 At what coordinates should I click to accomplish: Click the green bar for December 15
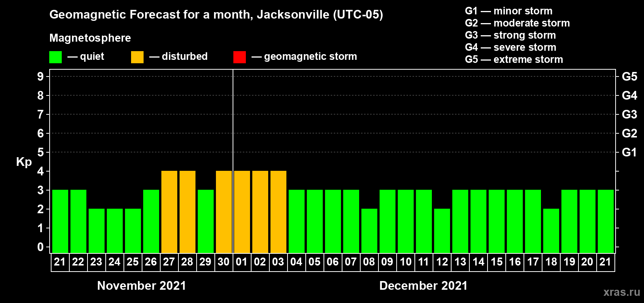[x=497, y=221]
